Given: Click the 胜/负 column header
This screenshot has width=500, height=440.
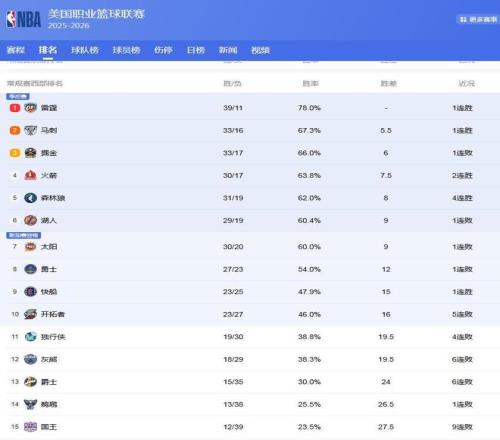Looking at the screenshot, I should (232, 83).
